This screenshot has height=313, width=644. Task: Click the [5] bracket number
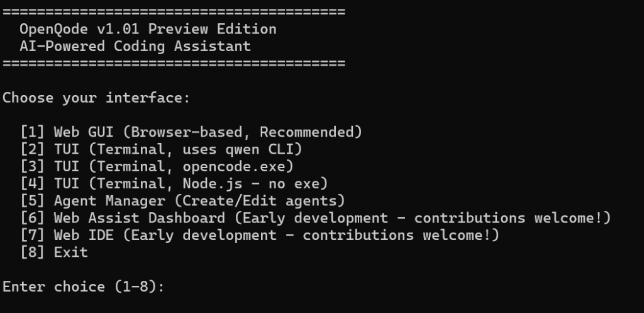[x=32, y=201]
